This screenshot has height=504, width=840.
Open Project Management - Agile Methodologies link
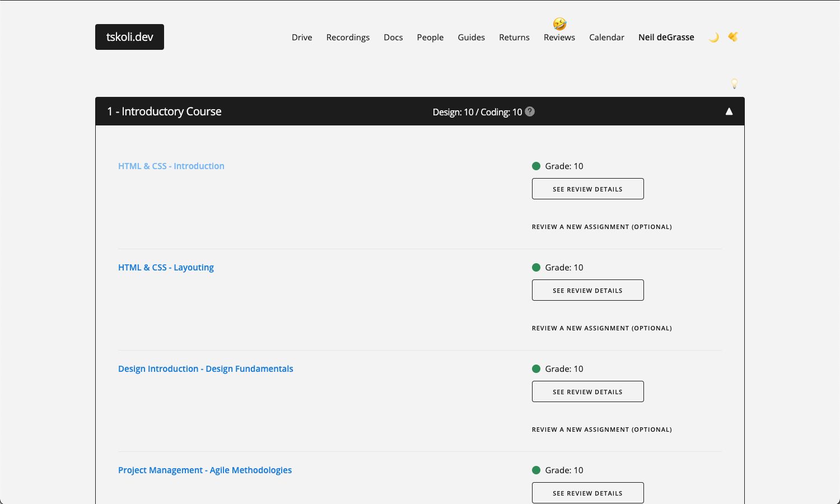(204, 470)
